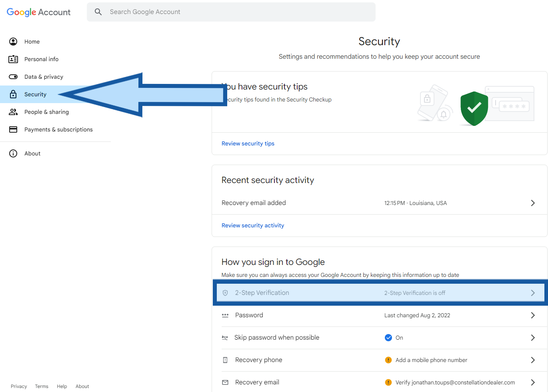
Task: Click Review security activity link
Action: tap(253, 225)
